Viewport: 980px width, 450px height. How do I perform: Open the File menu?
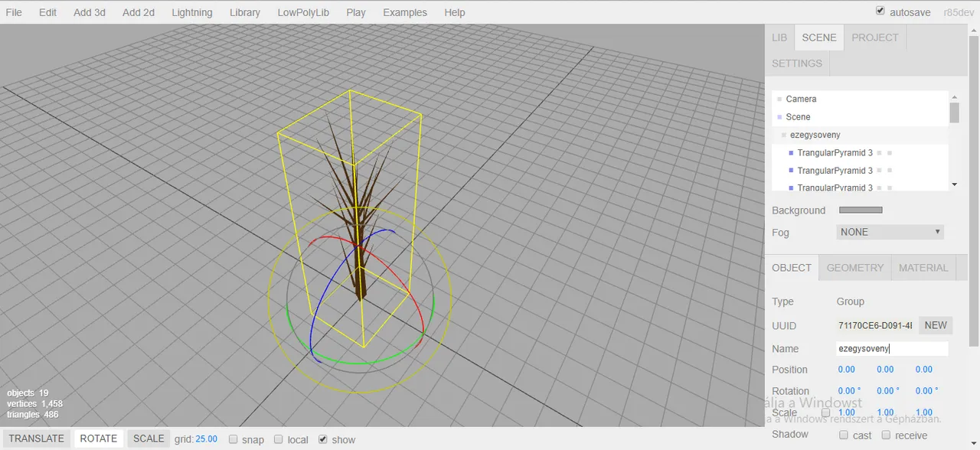14,12
